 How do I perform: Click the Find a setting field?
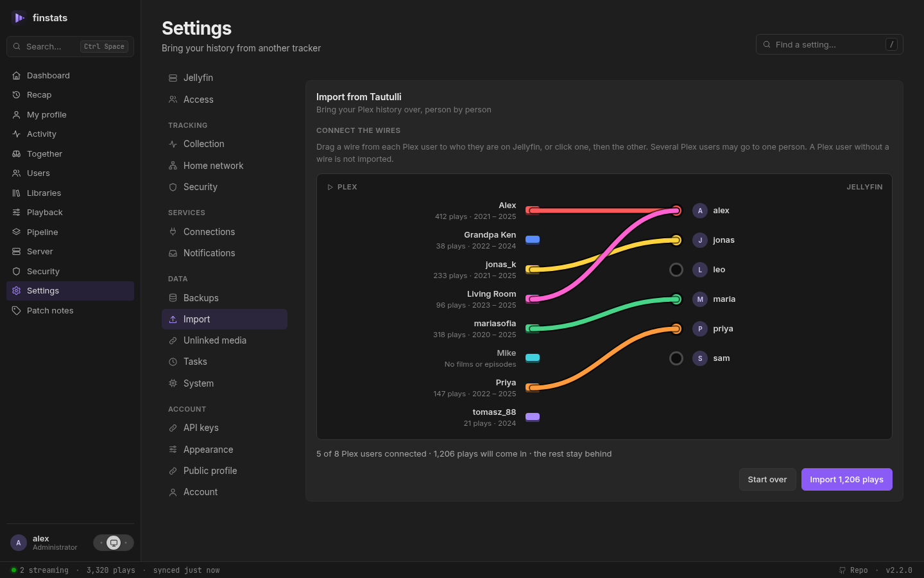tap(830, 44)
